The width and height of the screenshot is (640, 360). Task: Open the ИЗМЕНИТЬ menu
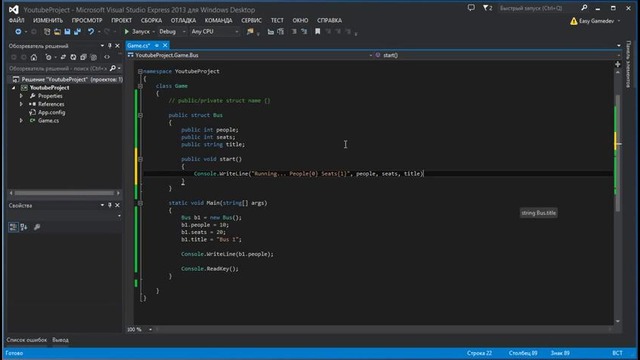click(x=48, y=20)
